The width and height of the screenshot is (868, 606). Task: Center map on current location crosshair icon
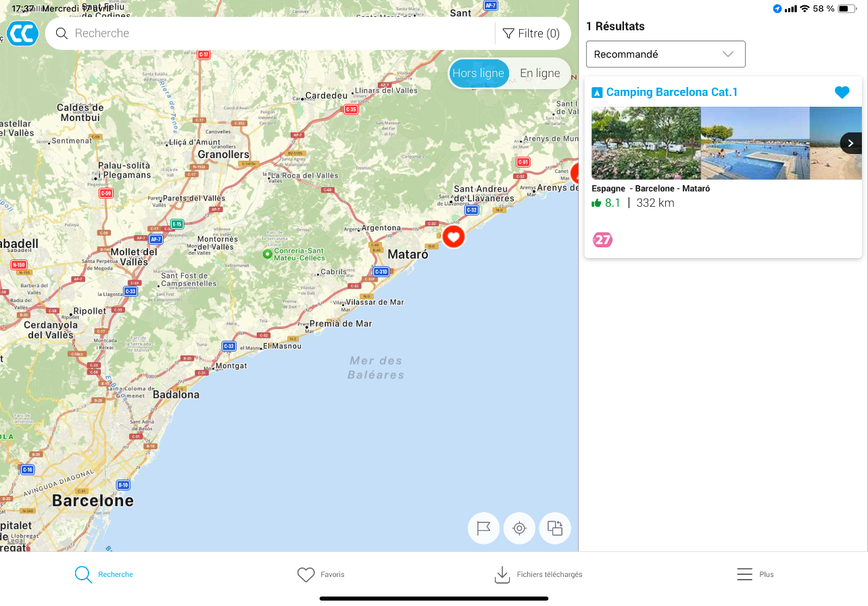click(519, 528)
